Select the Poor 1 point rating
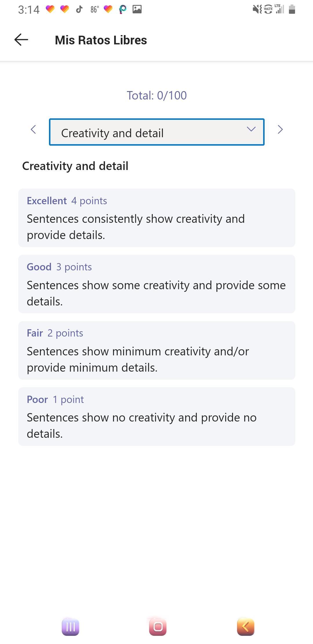This screenshot has width=313, height=644. point(157,417)
